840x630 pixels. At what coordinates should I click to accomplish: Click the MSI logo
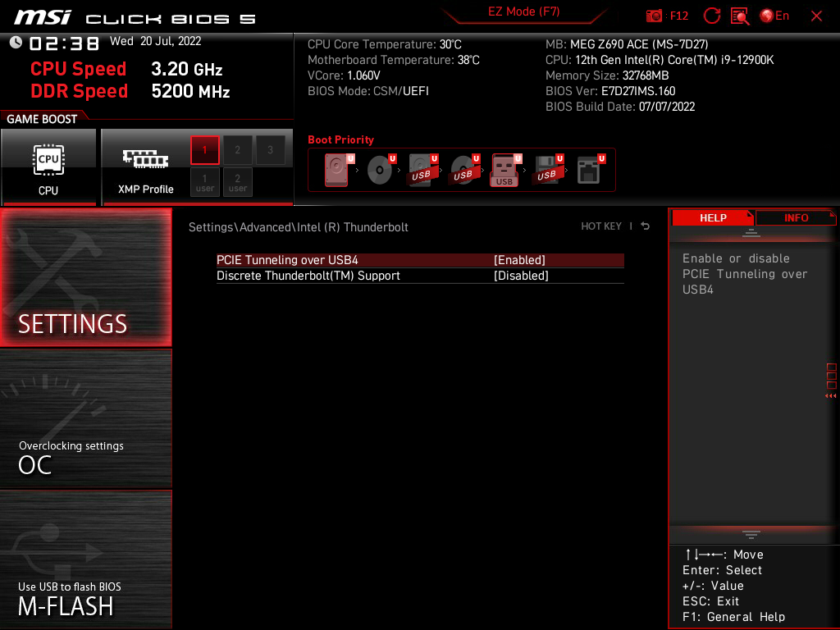pos(43,18)
